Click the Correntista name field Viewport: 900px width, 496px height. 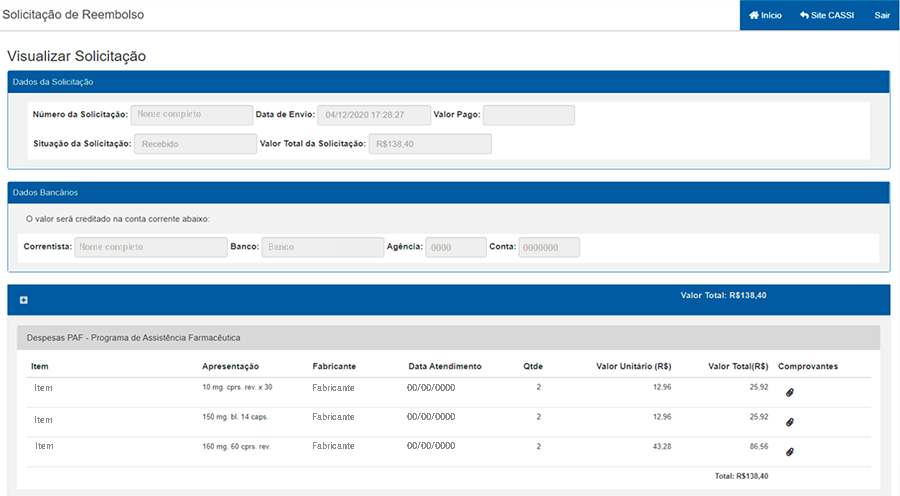coord(151,247)
